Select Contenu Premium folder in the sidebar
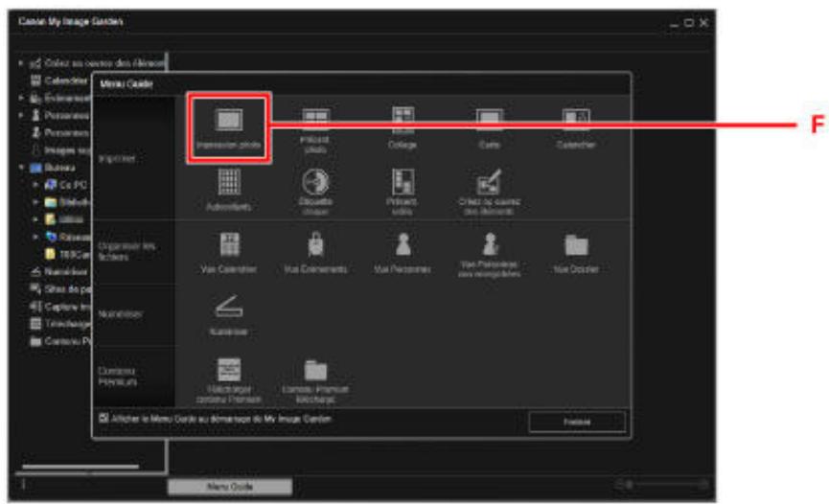This screenshot has width=829, height=504. 59,341
